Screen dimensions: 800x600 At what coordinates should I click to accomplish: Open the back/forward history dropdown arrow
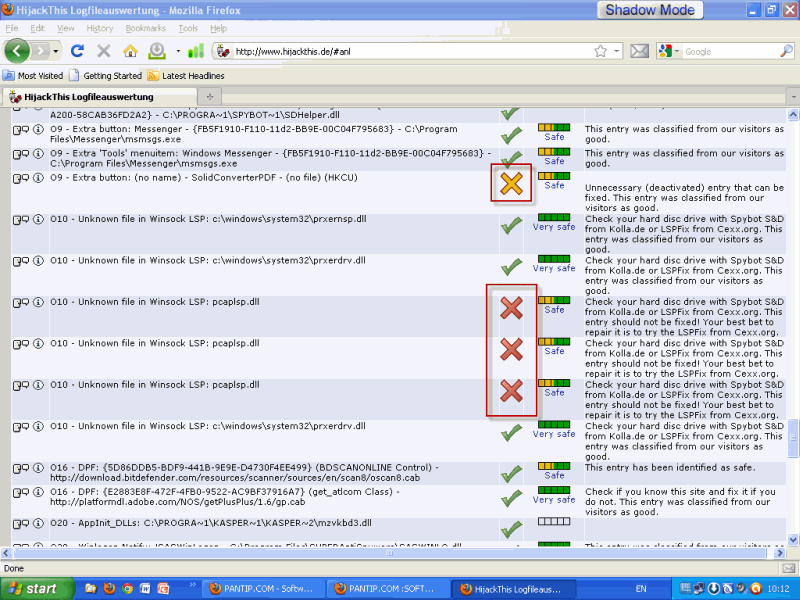click(x=56, y=51)
